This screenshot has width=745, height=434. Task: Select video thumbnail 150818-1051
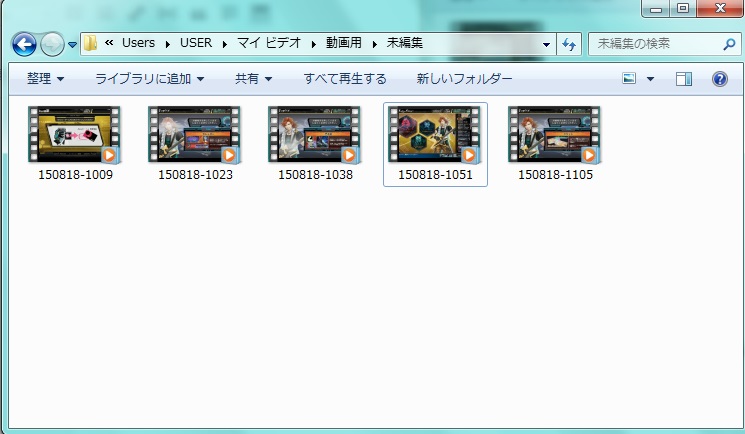pos(434,135)
